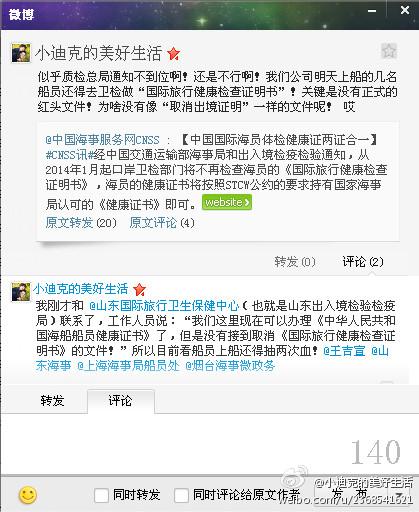Close the Weibo window

pos(405,10)
